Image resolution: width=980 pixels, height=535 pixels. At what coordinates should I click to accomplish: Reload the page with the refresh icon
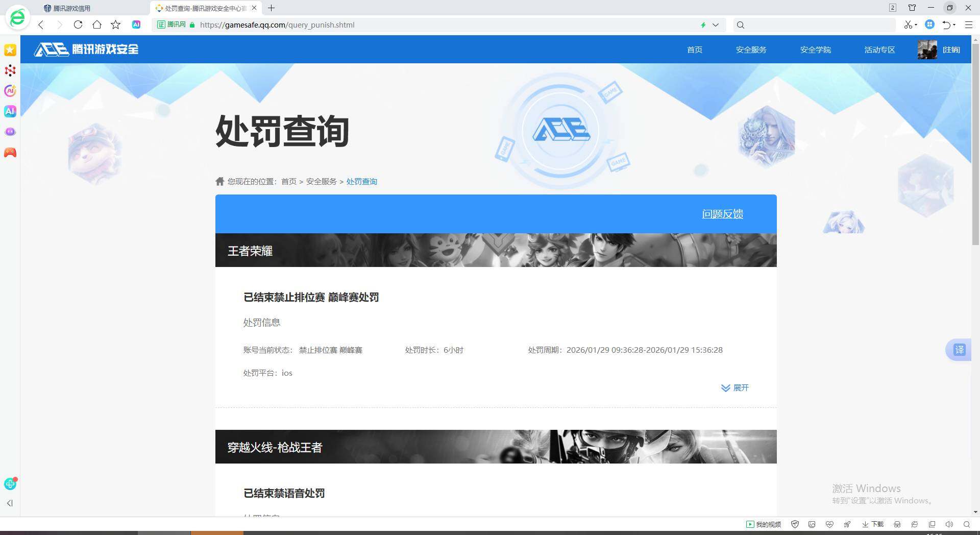click(x=78, y=25)
